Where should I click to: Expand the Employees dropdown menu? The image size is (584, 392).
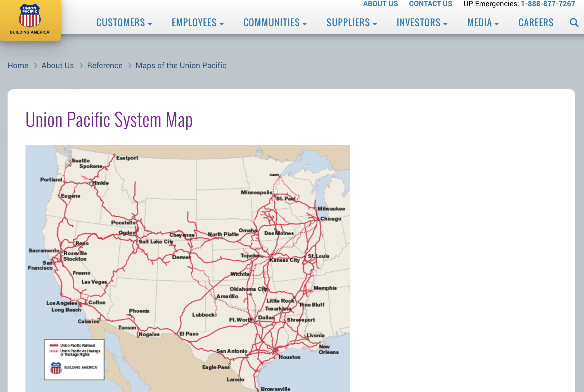click(198, 23)
